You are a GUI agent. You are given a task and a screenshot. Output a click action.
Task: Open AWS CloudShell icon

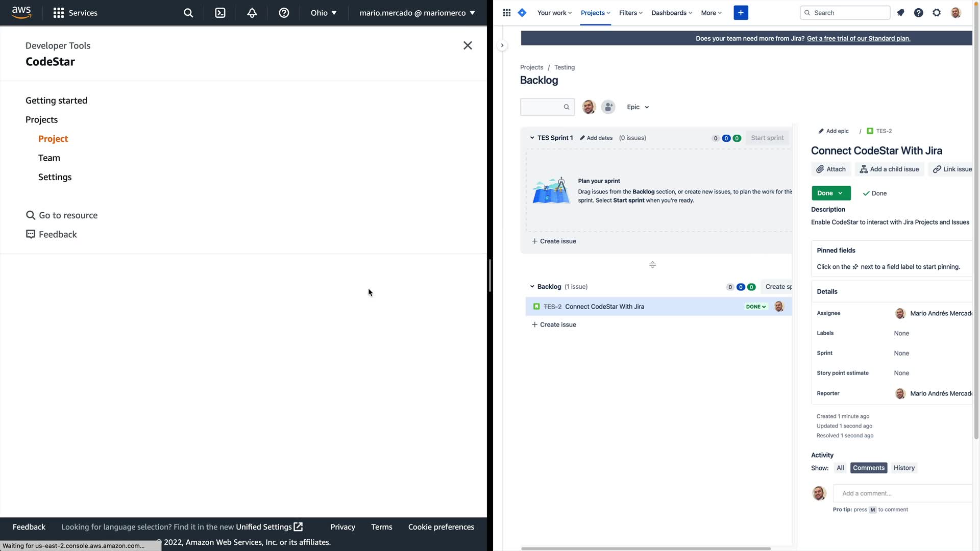(x=220, y=13)
